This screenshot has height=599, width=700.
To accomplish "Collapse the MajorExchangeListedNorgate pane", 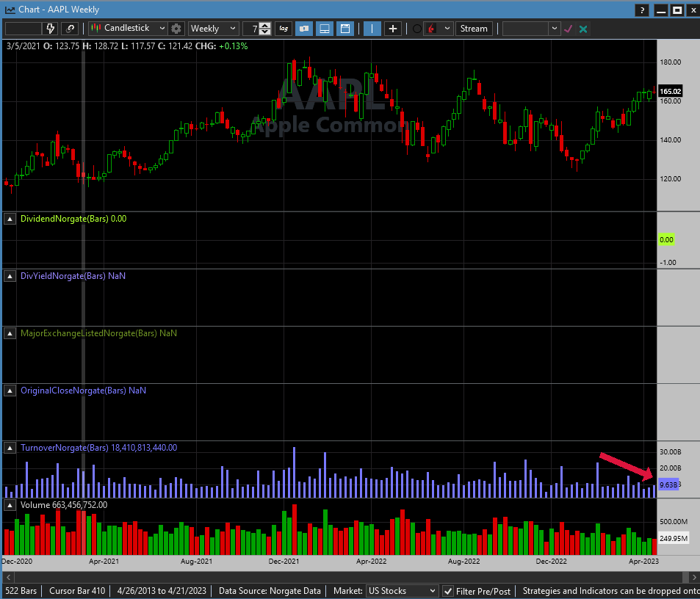I will (10, 333).
